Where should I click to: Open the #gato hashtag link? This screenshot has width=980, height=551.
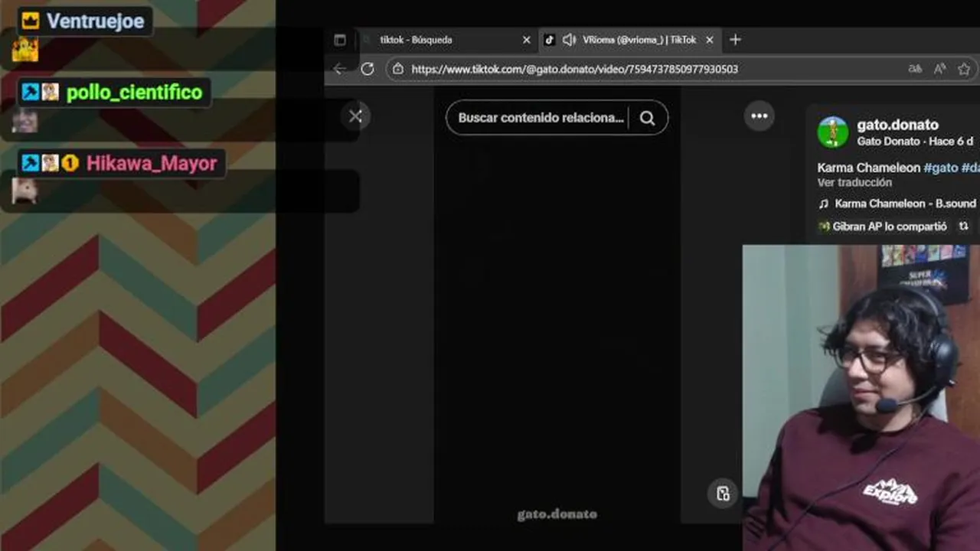point(941,168)
